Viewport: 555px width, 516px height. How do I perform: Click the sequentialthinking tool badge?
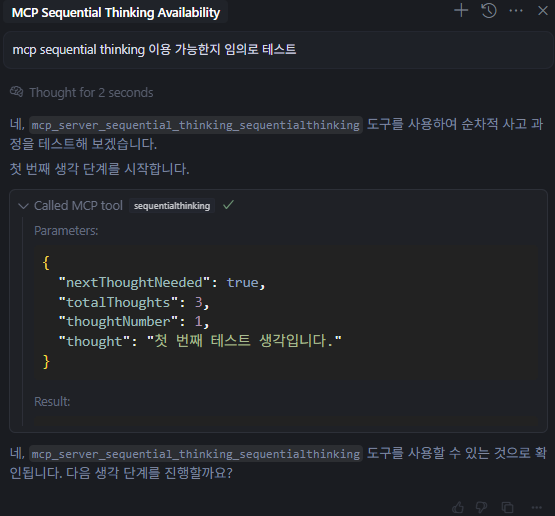pyautogui.click(x=172, y=206)
